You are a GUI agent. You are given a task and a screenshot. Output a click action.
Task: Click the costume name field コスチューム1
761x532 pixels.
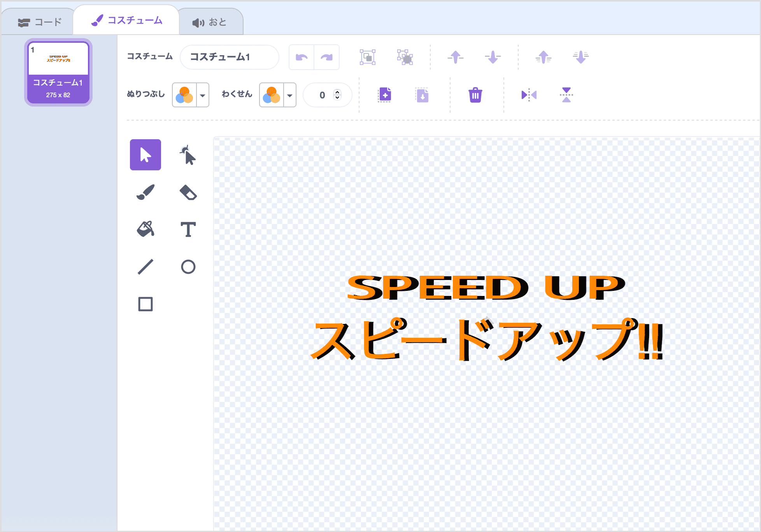230,57
